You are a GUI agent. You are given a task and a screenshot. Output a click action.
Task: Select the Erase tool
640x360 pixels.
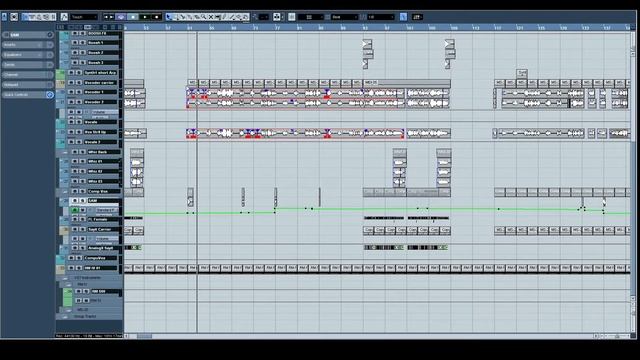tap(197, 17)
